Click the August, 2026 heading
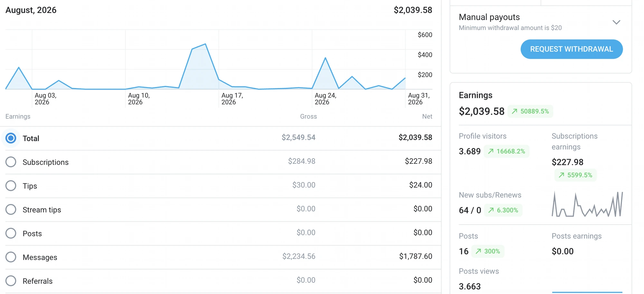Viewport: 644px width, 294px height. (x=31, y=10)
